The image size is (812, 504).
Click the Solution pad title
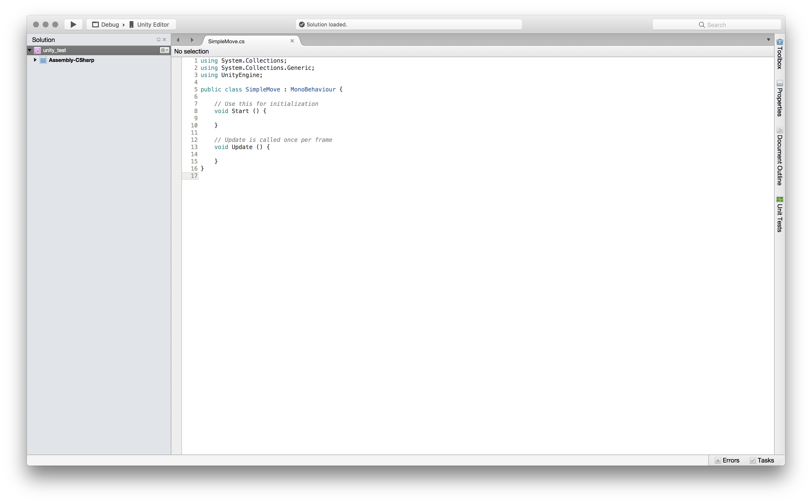pos(43,40)
